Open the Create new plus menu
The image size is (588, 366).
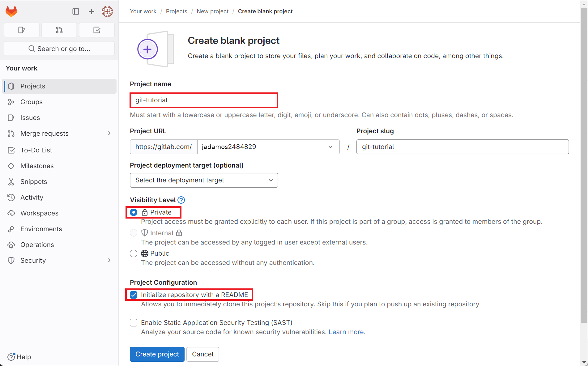point(92,11)
